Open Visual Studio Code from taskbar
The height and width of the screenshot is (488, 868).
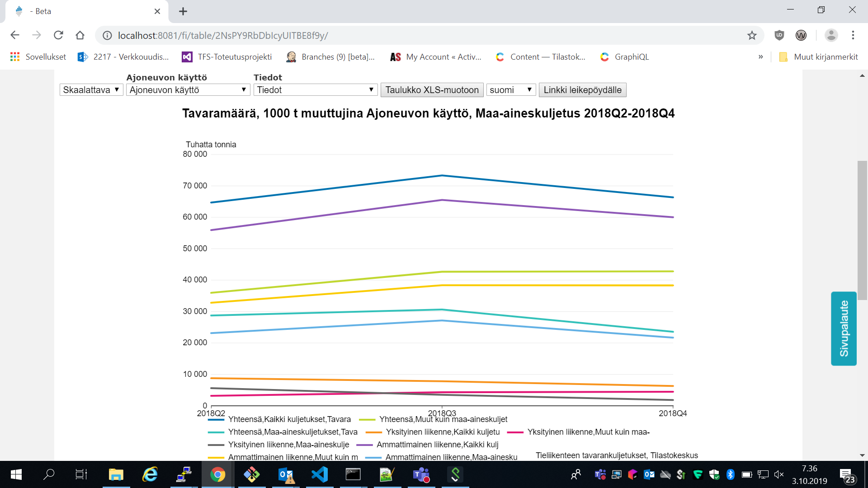click(320, 474)
